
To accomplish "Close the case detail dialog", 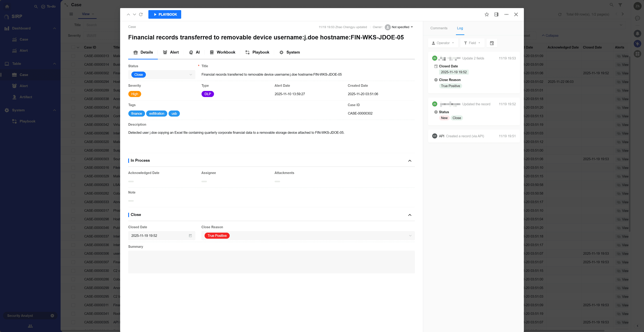I will click(x=516, y=14).
